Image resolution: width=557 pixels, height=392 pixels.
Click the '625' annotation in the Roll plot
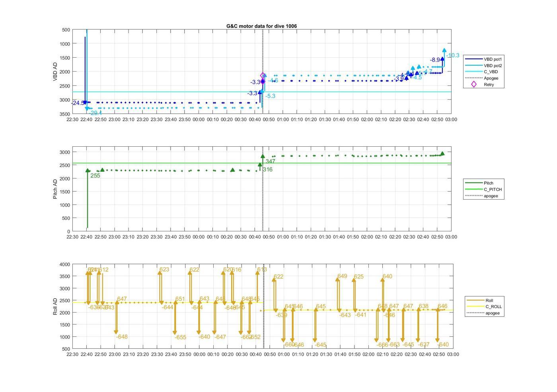pos(358,277)
